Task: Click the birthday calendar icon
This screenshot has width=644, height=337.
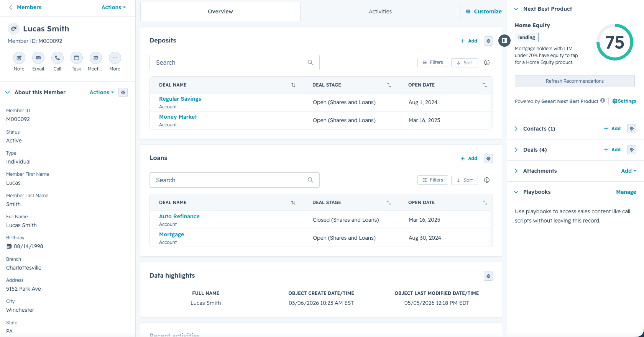Action: pyautogui.click(x=9, y=247)
